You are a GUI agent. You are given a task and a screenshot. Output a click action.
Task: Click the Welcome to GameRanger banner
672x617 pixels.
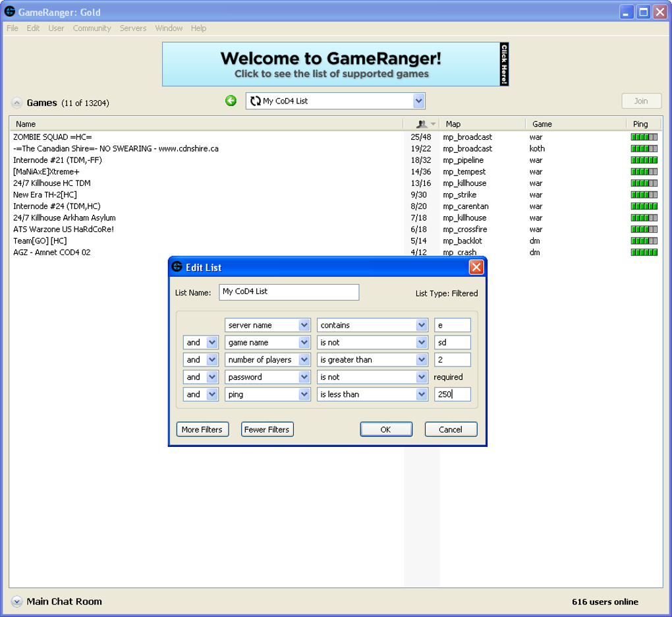335,64
